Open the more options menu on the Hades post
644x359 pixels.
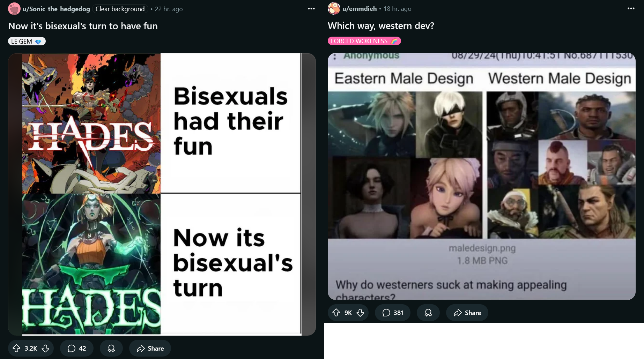click(x=311, y=9)
